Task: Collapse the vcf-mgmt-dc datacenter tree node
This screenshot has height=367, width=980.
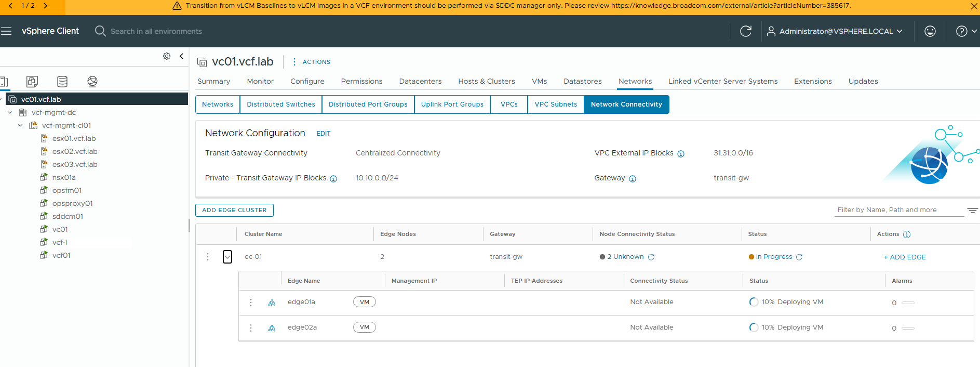Action: 10,112
